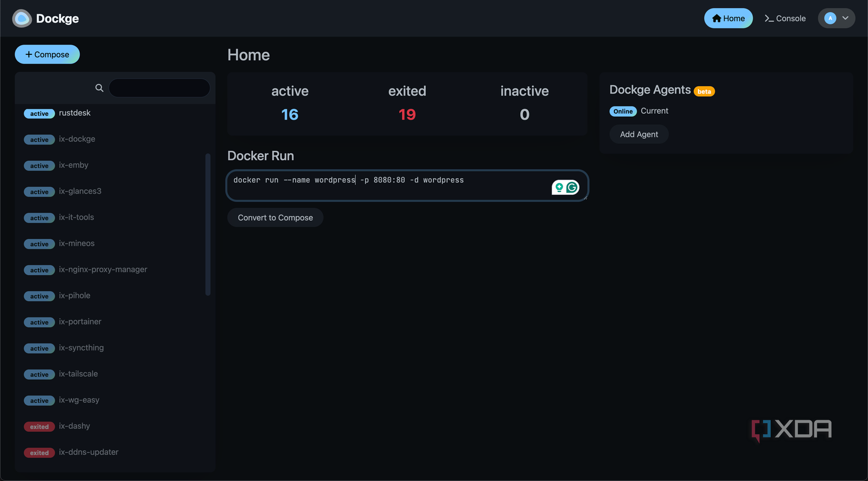Open the user avatar profile dropdown
868x481 pixels.
point(836,18)
